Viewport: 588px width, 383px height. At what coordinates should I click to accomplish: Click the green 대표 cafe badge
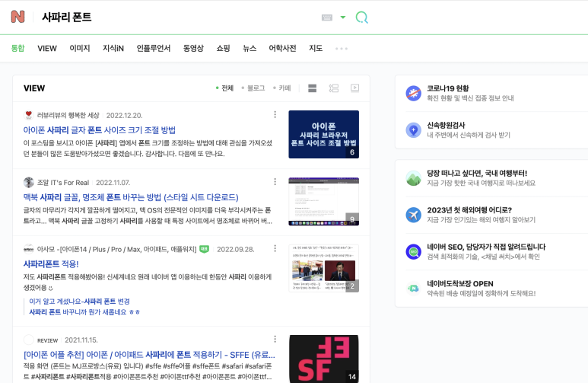click(x=204, y=249)
